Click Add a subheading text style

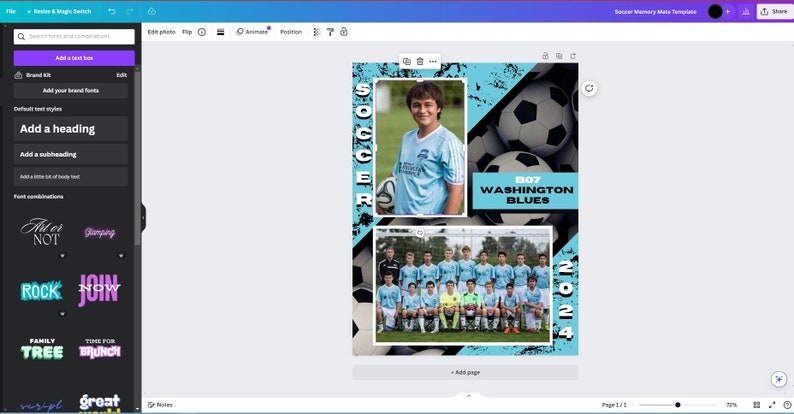[x=70, y=154]
